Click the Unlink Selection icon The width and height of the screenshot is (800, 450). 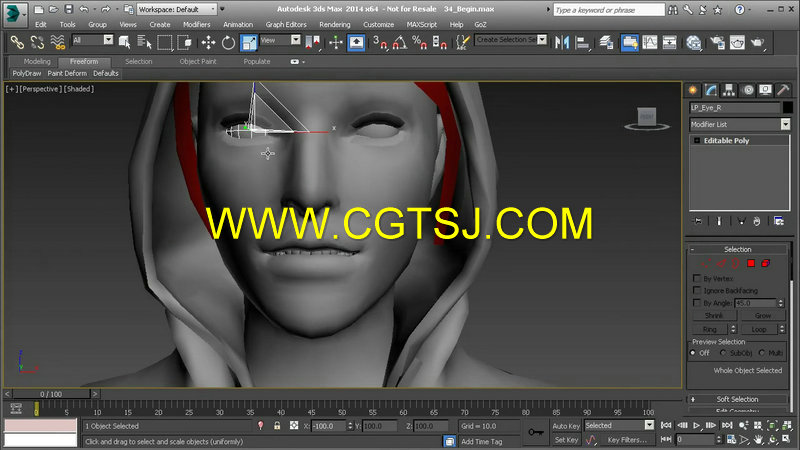[37, 42]
